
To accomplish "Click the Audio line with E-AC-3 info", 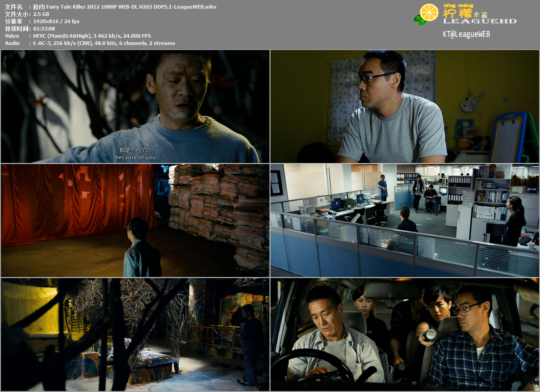I will [90, 43].
